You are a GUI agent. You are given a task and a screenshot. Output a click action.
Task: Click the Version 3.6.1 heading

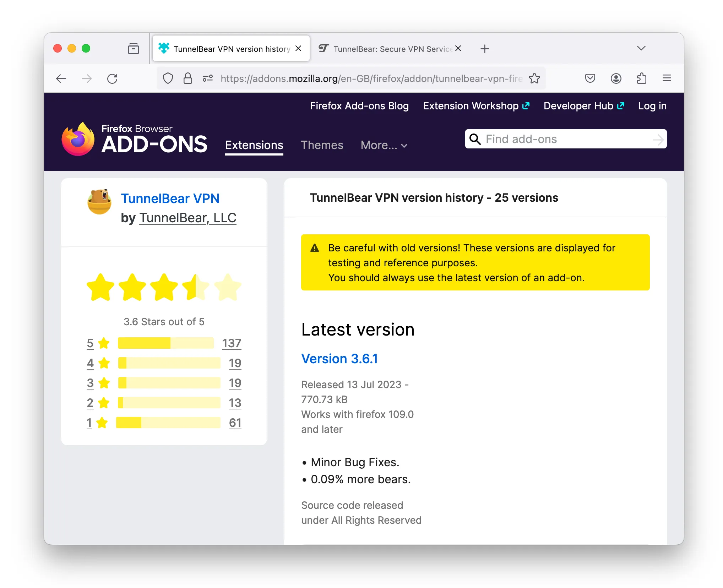[x=339, y=359]
